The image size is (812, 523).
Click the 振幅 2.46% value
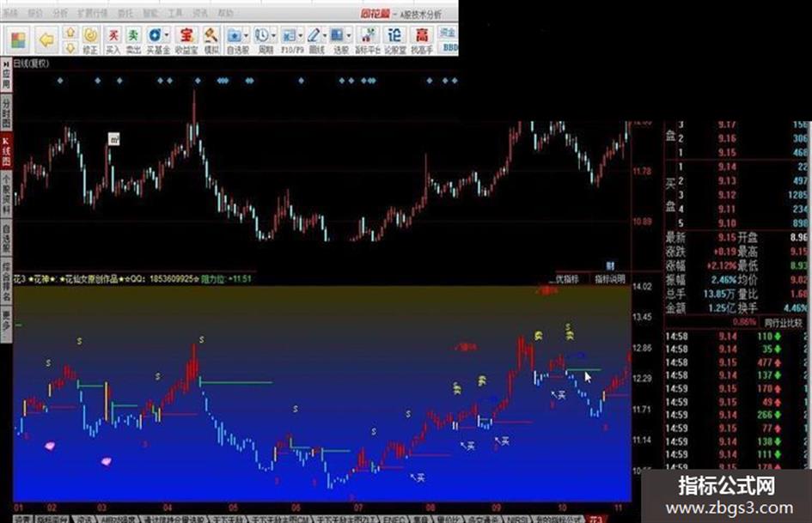tap(723, 280)
